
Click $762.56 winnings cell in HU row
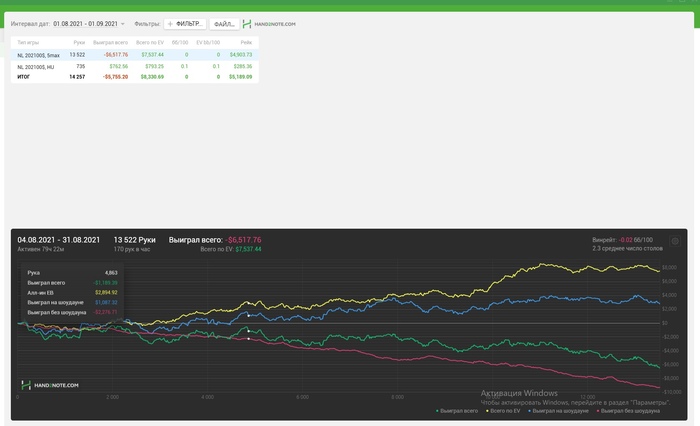(119, 67)
